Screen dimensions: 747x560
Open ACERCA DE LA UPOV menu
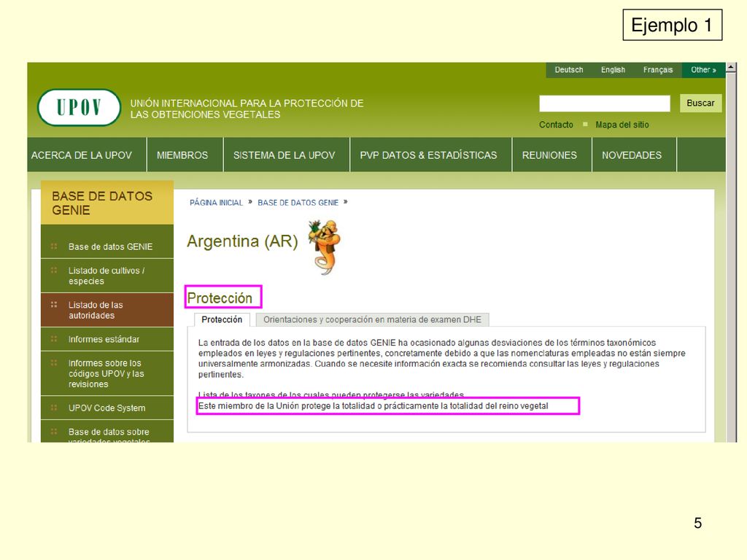pos(82,155)
